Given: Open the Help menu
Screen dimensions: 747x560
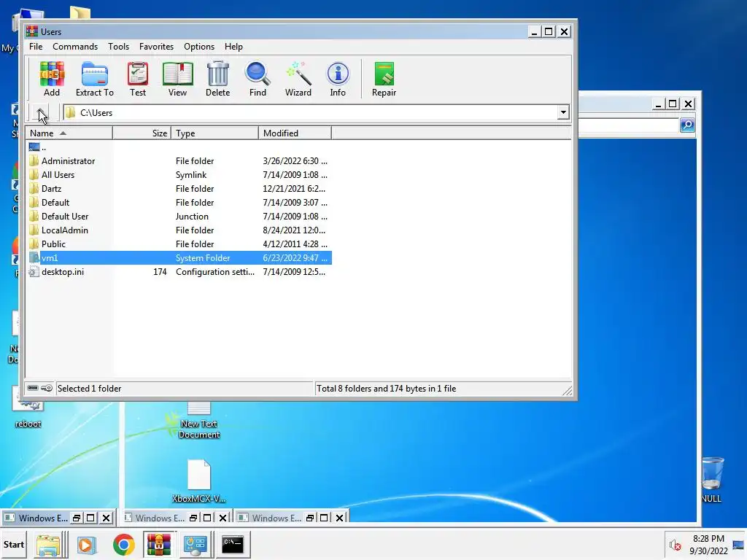Looking at the screenshot, I should point(233,47).
